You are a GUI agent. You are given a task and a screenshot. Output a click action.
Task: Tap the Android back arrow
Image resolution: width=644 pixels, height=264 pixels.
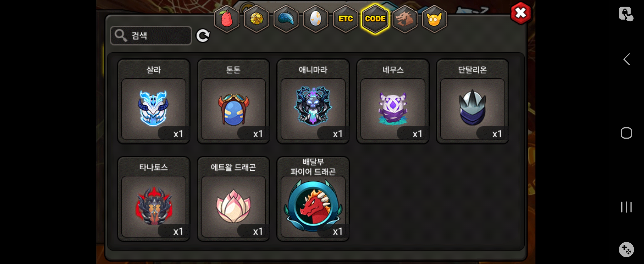pyautogui.click(x=626, y=59)
